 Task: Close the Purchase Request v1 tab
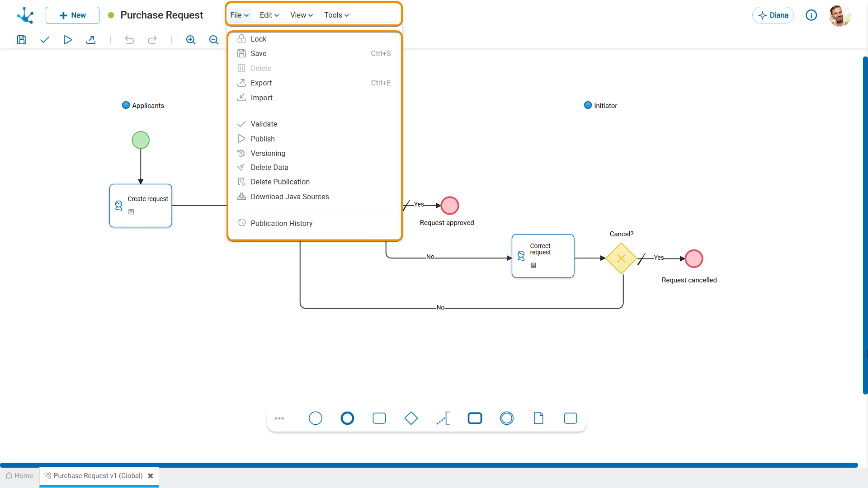point(151,476)
